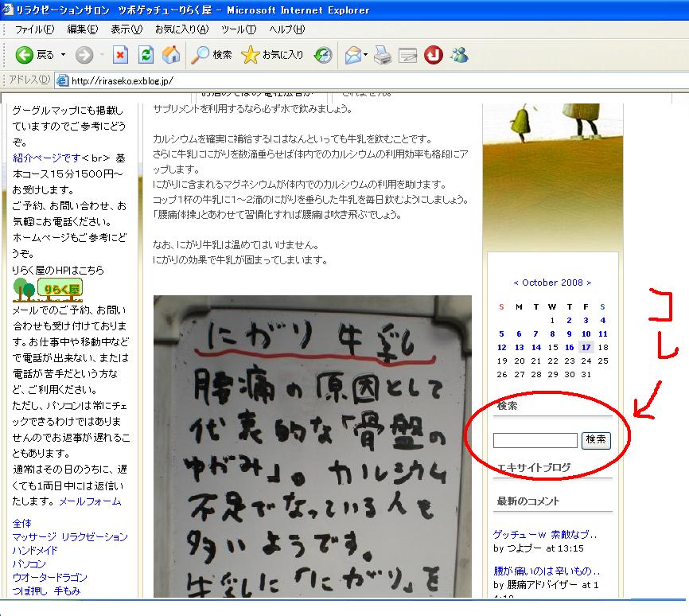Open calendar date 13
This screenshot has height=616, width=689.
pos(519,347)
